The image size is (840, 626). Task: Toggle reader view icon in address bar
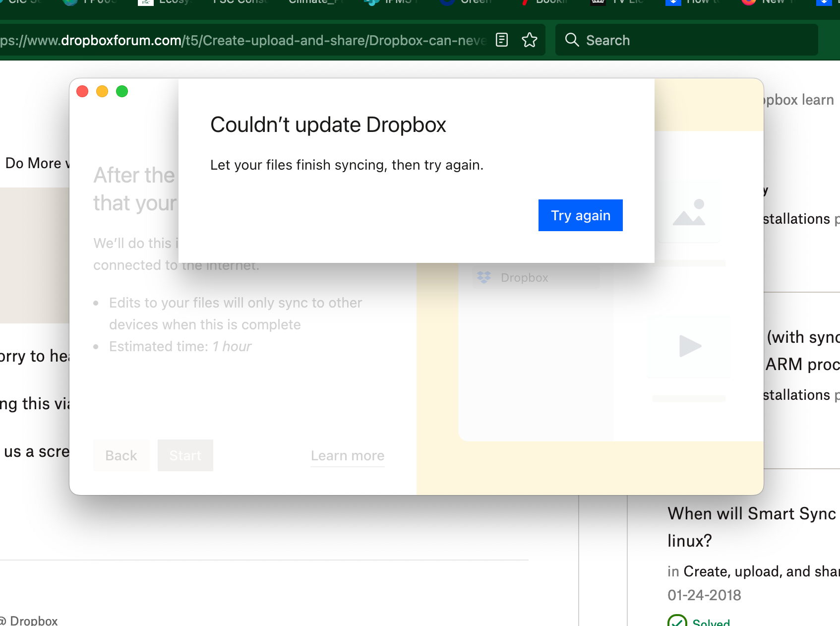click(x=502, y=40)
